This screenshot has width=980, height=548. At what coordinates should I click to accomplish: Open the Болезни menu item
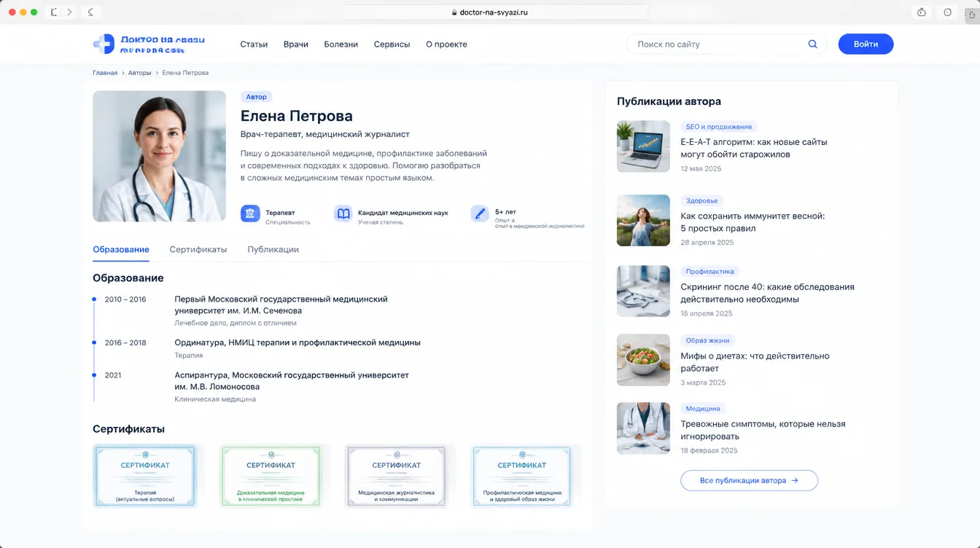pyautogui.click(x=341, y=44)
